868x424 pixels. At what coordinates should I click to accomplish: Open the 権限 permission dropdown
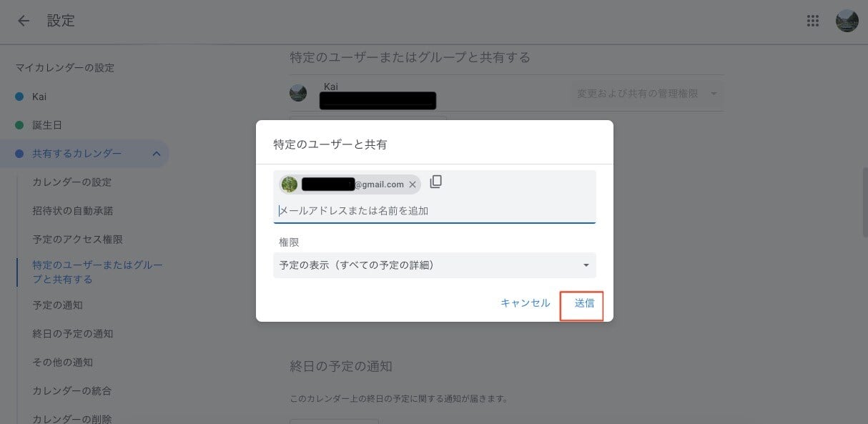[x=435, y=265]
